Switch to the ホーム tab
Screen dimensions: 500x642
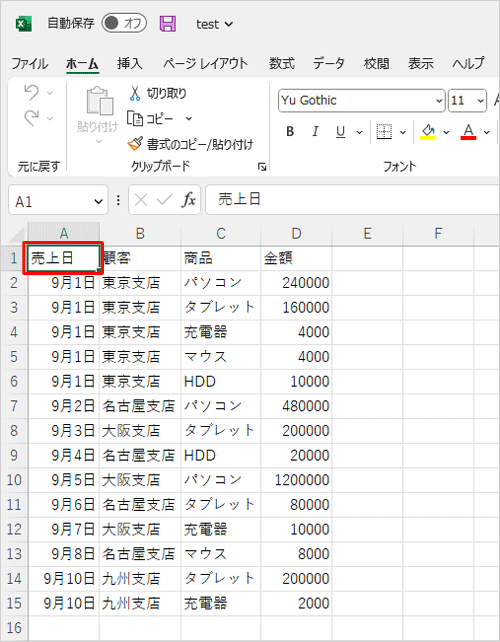[82, 63]
